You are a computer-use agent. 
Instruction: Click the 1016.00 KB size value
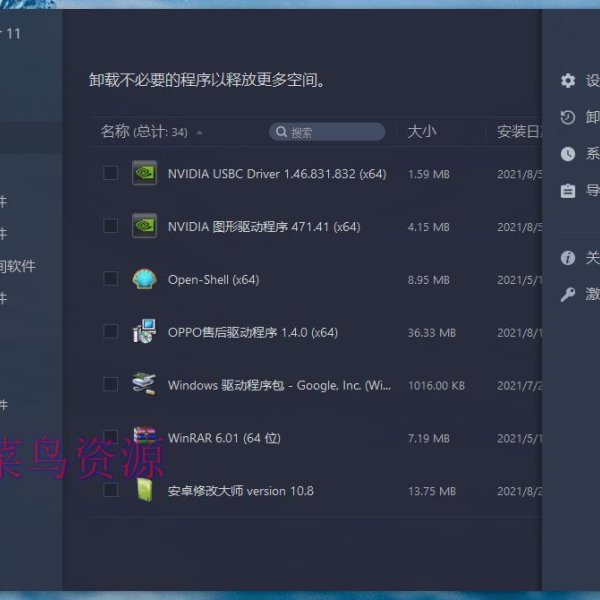[436, 386]
